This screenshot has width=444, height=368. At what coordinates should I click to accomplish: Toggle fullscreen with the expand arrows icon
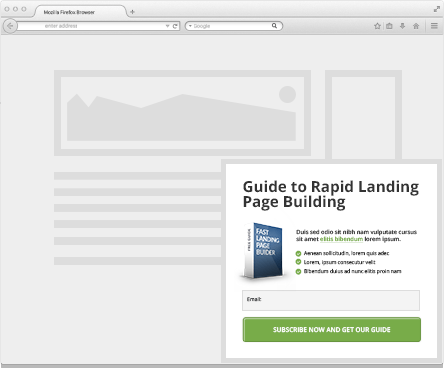point(437,9)
